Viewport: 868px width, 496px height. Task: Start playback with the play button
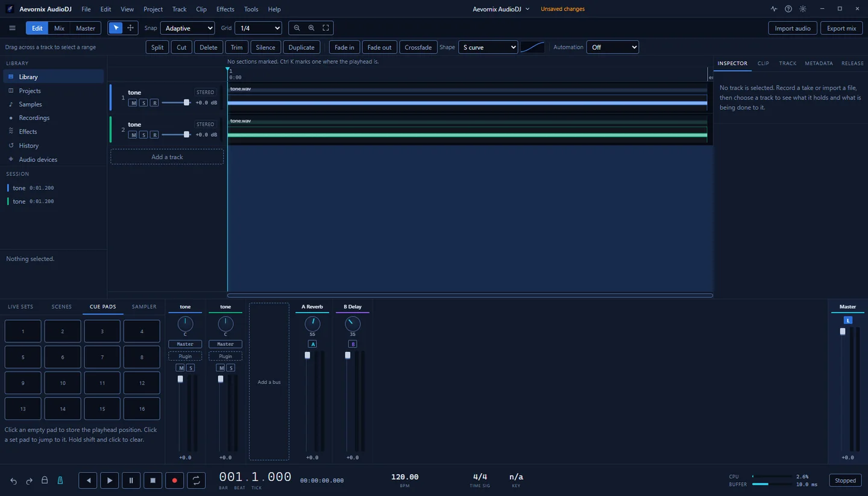(x=110, y=480)
